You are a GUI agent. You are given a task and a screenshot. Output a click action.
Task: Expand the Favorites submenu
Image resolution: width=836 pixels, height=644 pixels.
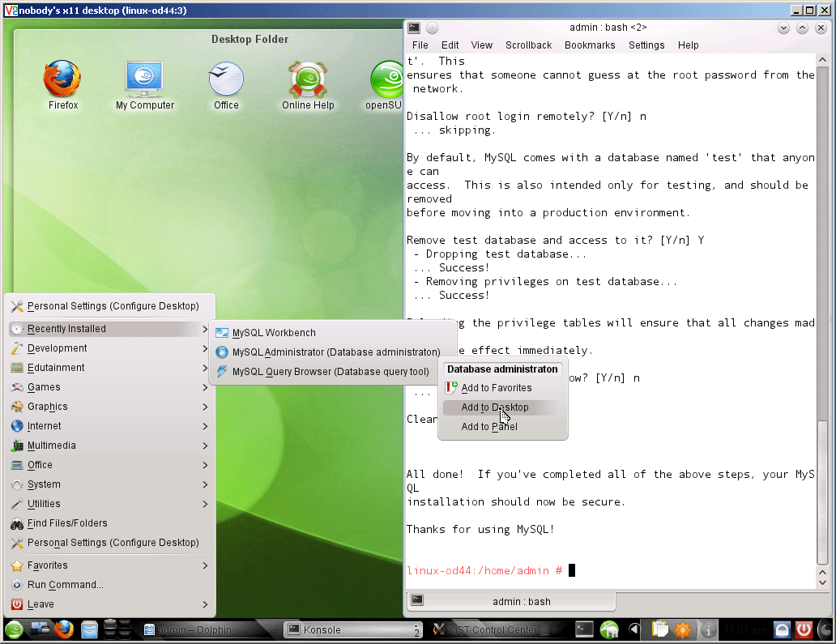(109, 565)
